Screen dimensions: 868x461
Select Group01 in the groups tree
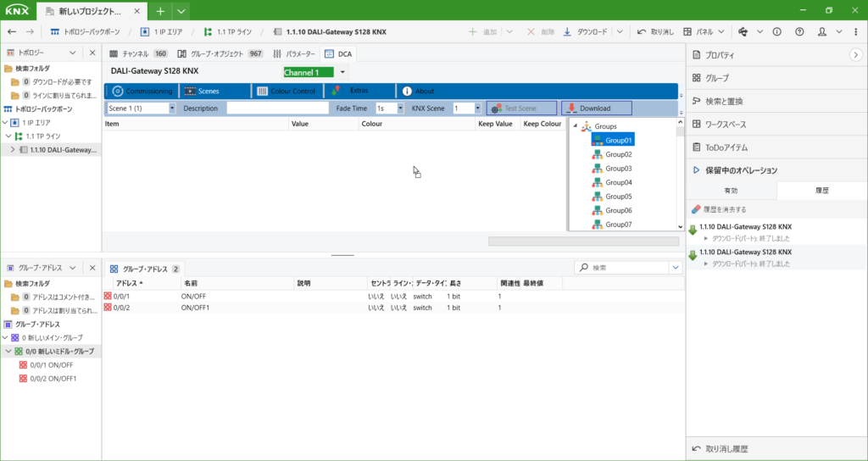click(x=612, y=141)
